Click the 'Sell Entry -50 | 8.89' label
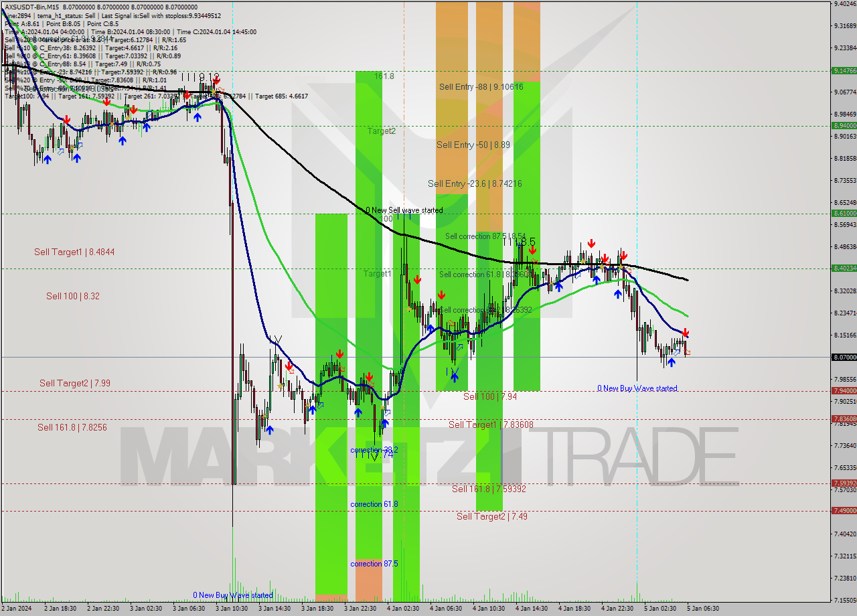This screenshot has height=616, width=857. tap(473, 145)
